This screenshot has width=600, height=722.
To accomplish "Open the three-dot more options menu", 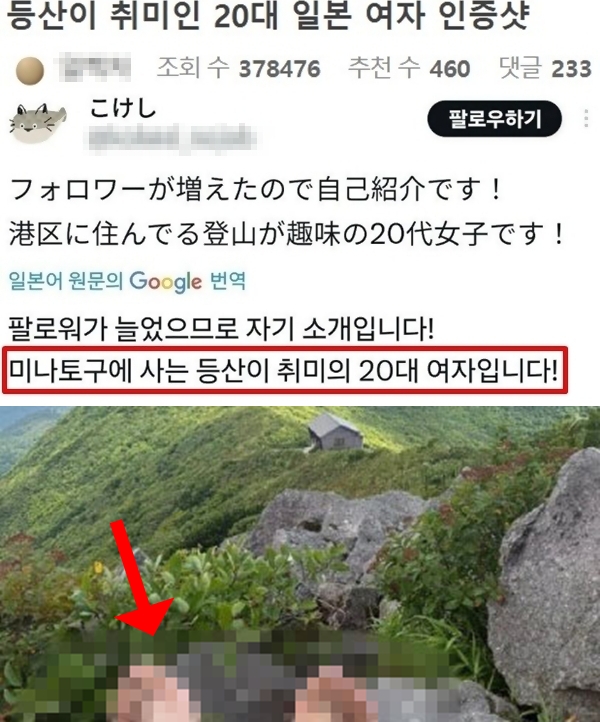I will click(x=586, y=118).
